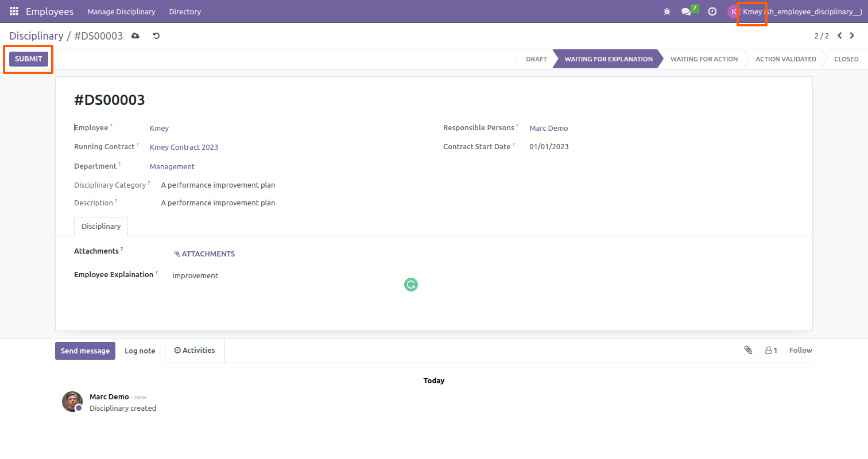Open user menu Kmey

(x=802, y=11)
